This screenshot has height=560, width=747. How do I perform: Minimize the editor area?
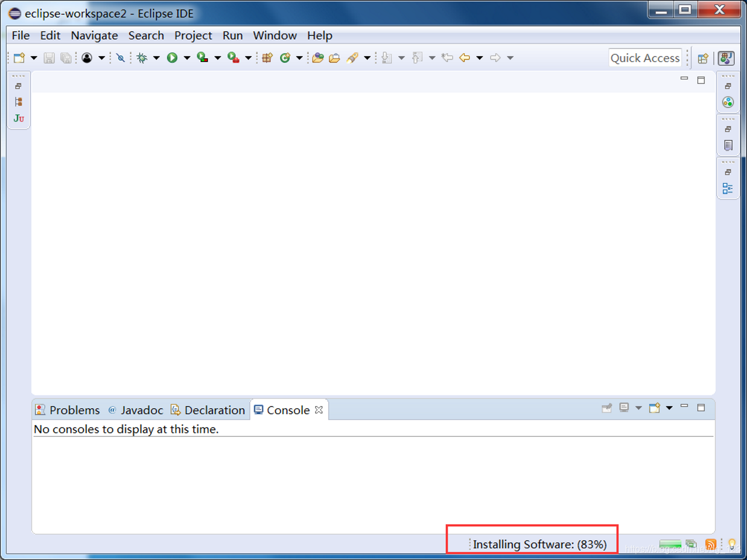[685, 79]
